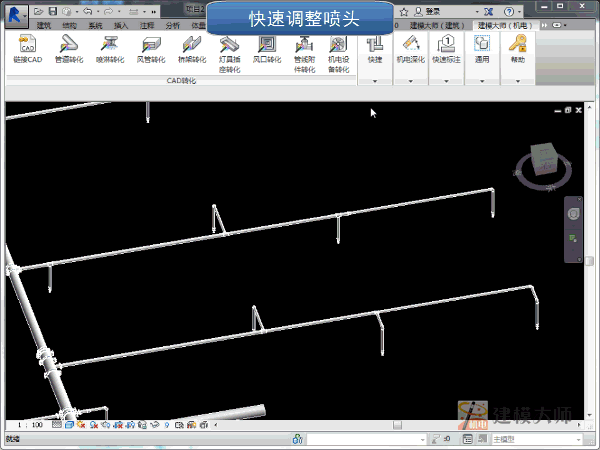Click the Undo arrow icon

point(88,11)
